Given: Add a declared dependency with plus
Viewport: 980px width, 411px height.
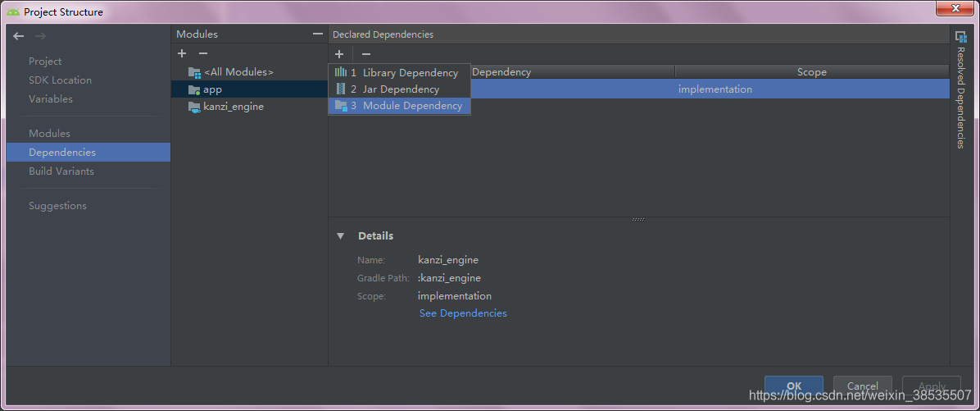Looking at the screenshot, I should coord(338,54).
